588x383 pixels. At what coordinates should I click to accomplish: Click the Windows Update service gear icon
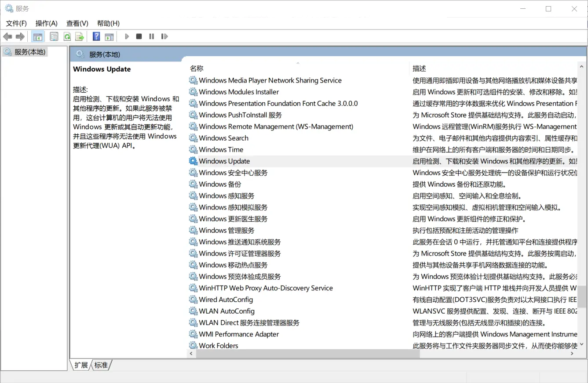(193, 161)
